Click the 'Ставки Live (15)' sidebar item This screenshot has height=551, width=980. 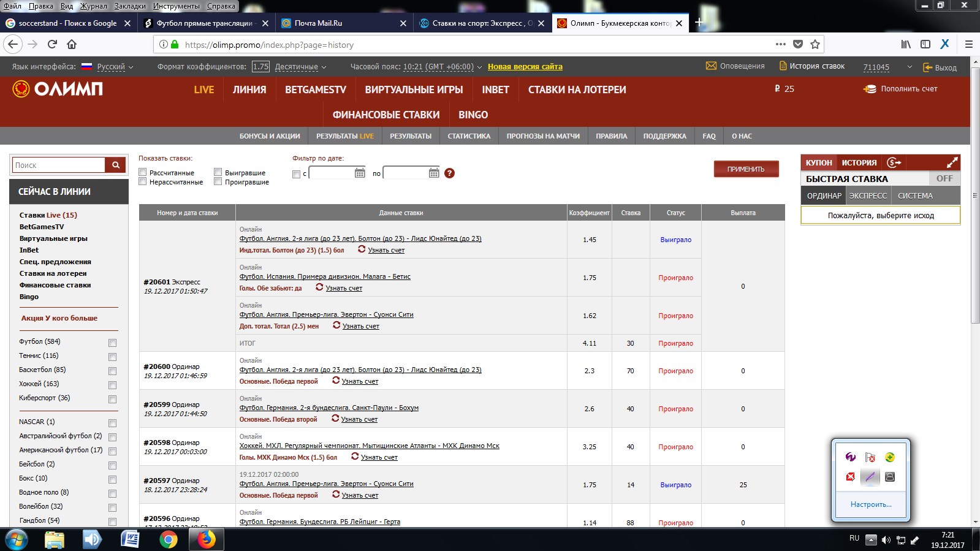pyautogui.click(x=48, y=215)
